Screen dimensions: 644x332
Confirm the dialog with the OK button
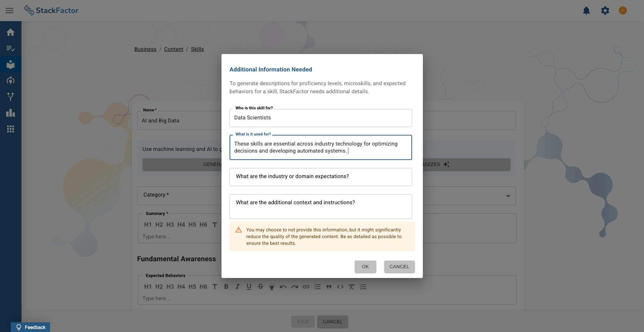click(365, 267)
